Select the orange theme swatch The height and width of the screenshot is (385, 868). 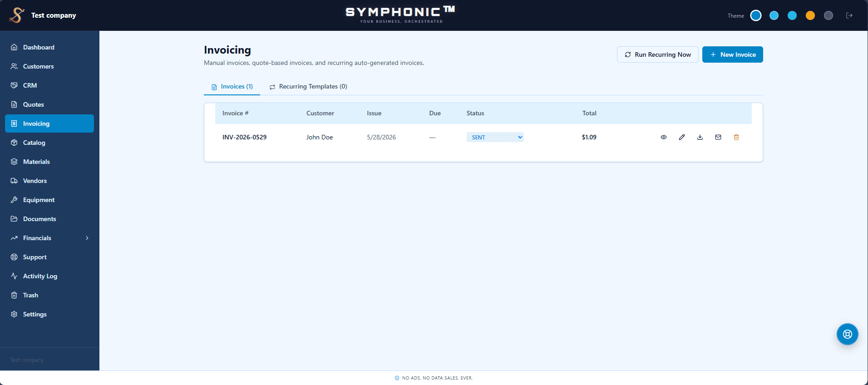pos(810,15)
